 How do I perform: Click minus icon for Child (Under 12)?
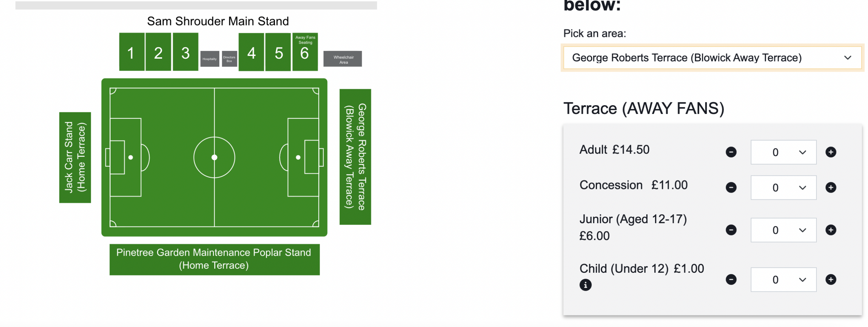[731, 280]
